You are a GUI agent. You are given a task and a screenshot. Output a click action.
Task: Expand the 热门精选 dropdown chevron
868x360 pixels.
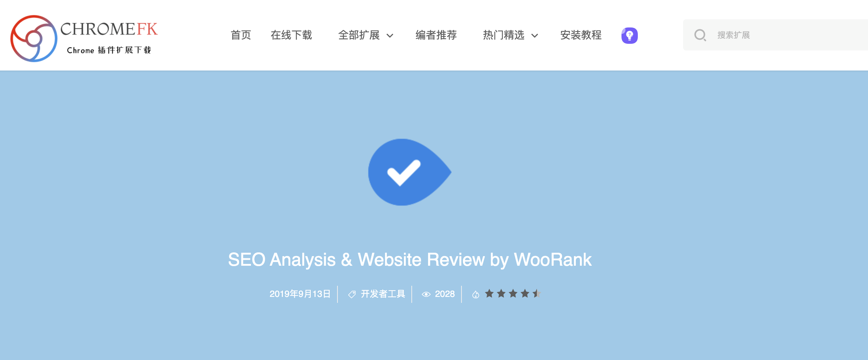click(535, 36)
